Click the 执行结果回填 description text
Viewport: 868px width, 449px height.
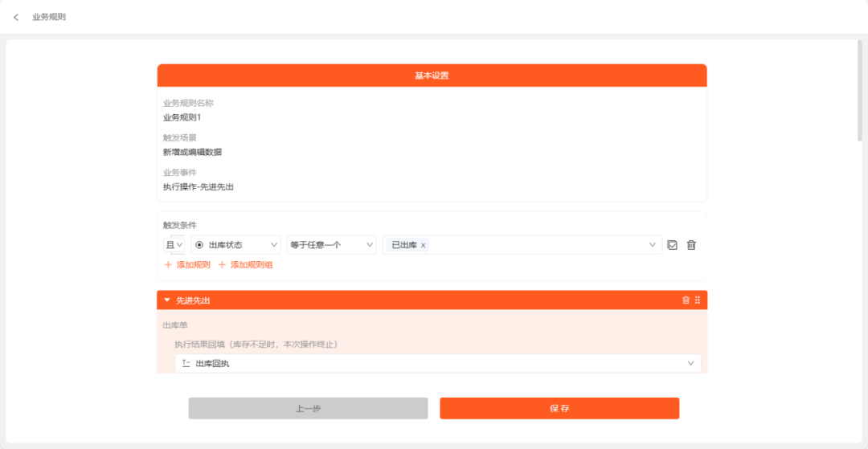(x=256, y=344)
